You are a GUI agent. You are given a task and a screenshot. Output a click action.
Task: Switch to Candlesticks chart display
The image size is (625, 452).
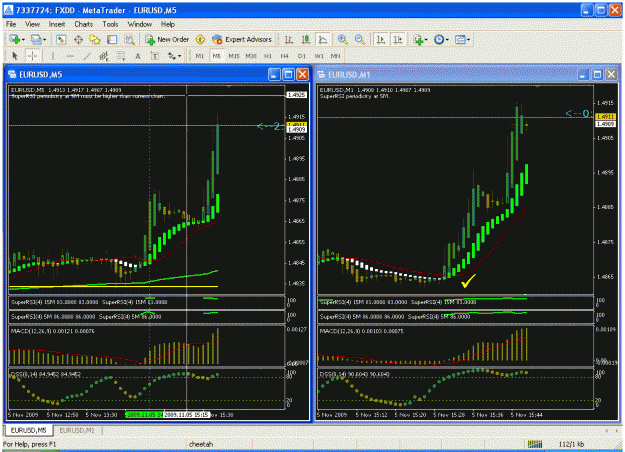[x=306, y=39]
